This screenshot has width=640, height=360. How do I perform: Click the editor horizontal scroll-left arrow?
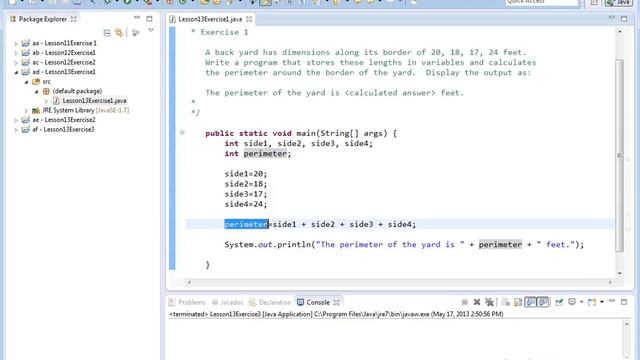pos(189,282)
